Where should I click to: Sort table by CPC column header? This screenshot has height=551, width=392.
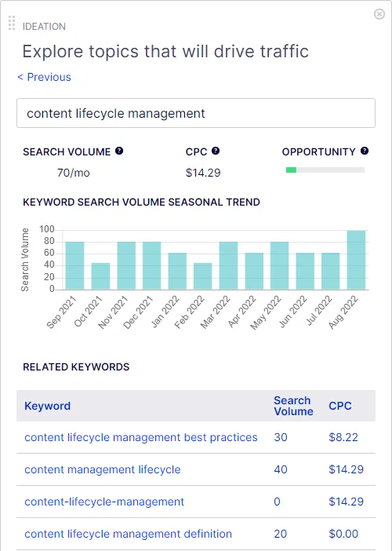[x=340, y=406]
